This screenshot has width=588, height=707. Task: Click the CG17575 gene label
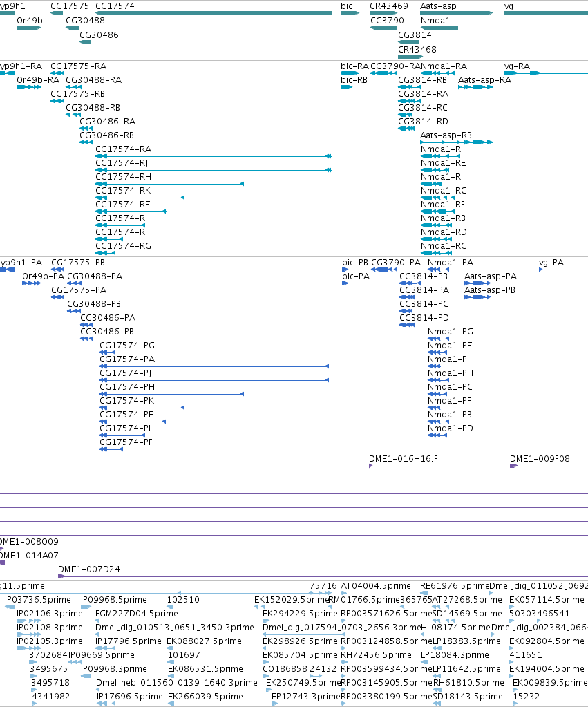(x=70, y=6)
